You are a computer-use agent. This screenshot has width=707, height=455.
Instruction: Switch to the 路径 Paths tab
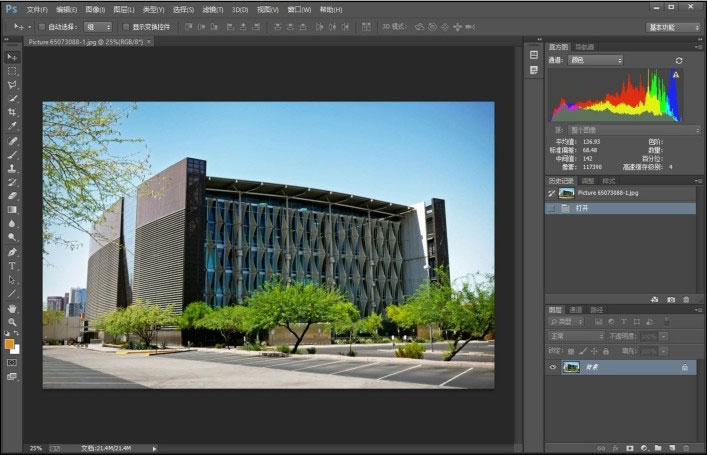597,310
